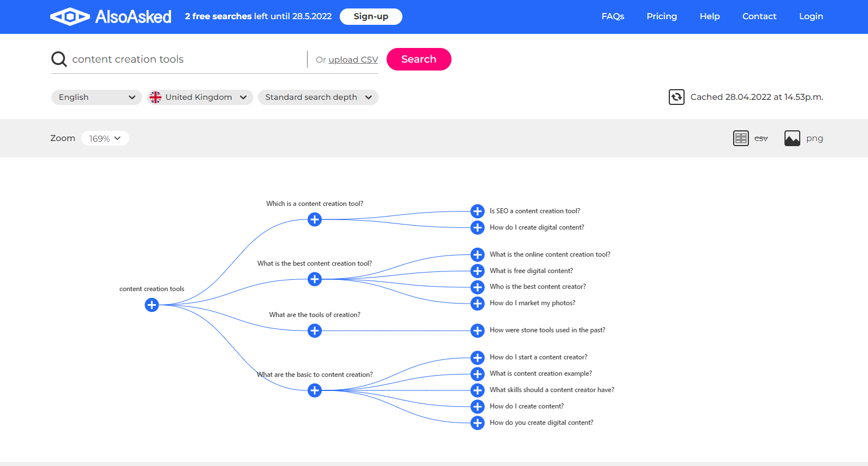
Task: Click the Sign-up button
Action: 371,16
